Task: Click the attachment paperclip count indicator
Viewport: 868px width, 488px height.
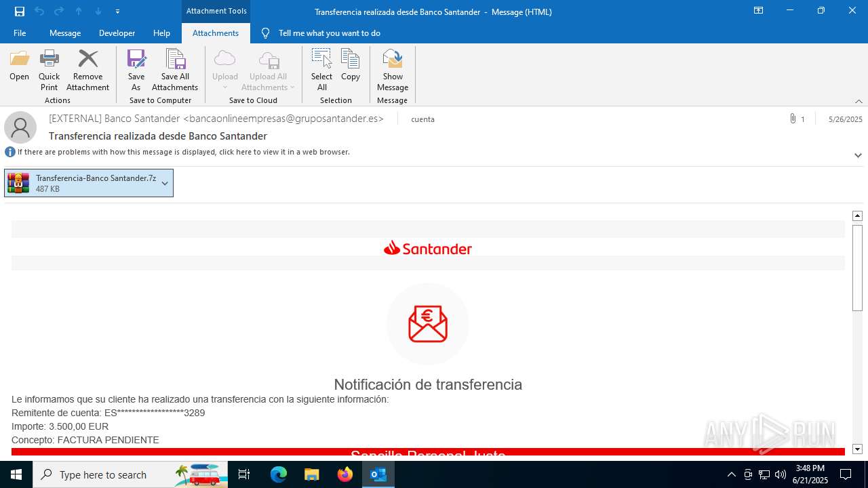Action: point(797,119)
